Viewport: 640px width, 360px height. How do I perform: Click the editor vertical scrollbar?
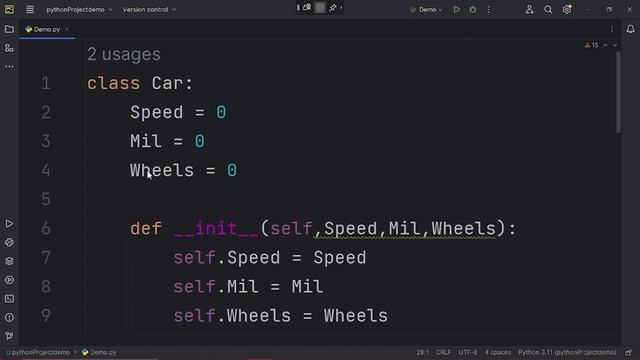coord(618,92)
